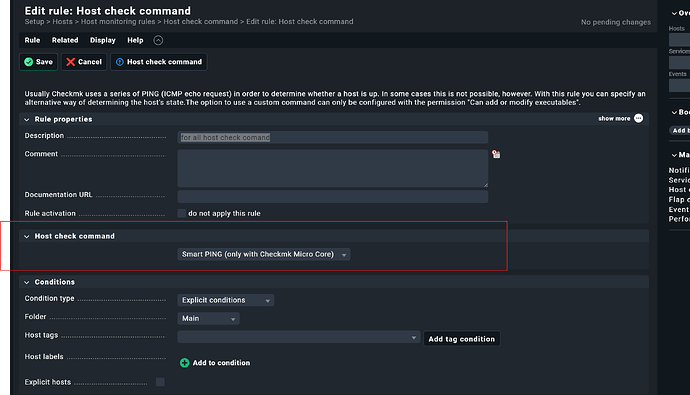
Task: Click the show more dots icon
Action: [x=639, y=118]
